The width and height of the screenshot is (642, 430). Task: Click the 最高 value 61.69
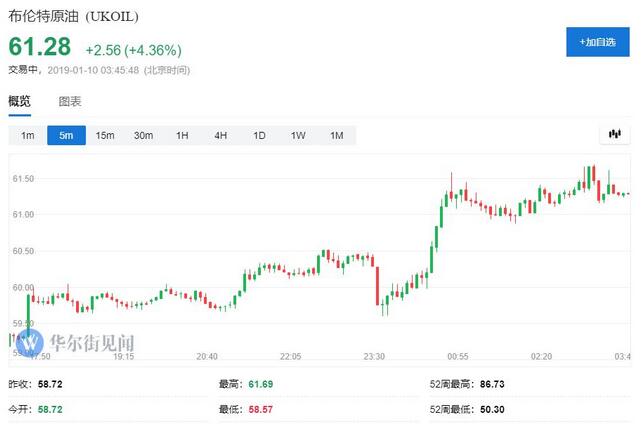(x=260, y=383)
